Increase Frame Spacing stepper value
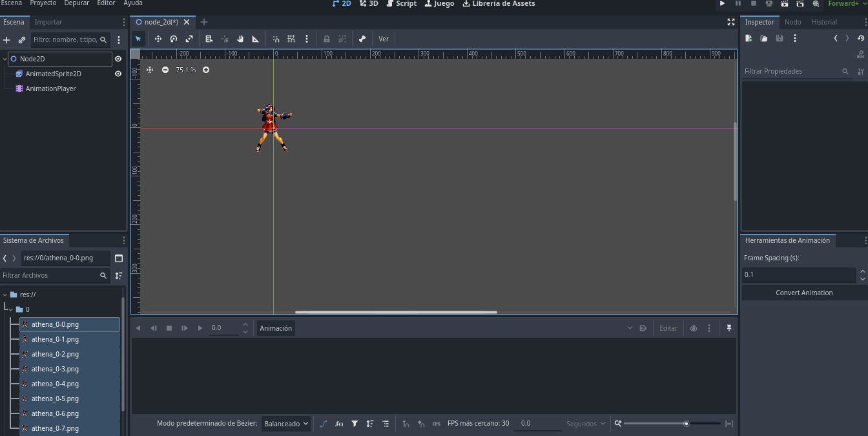Image resolution: width=868 pixels, height=436 pixels. (x=863, y=272)
